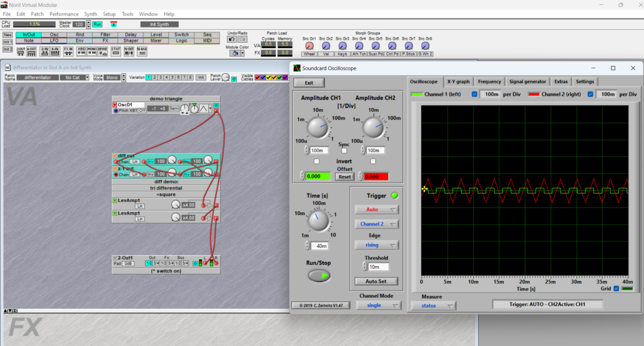This screenshot has width=644, height=346.
Task: Add a 4-IN module from the toolbar
Action: [x=55, y=51]
